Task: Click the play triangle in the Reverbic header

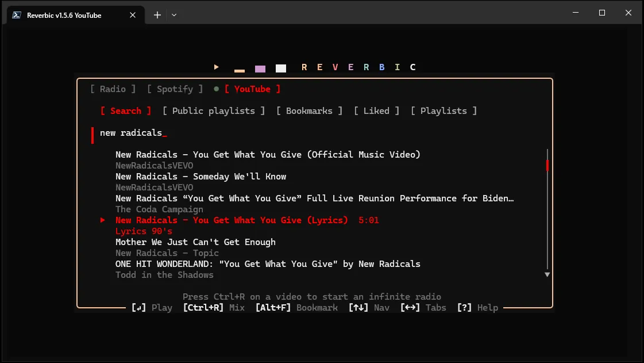Action: 217,67
